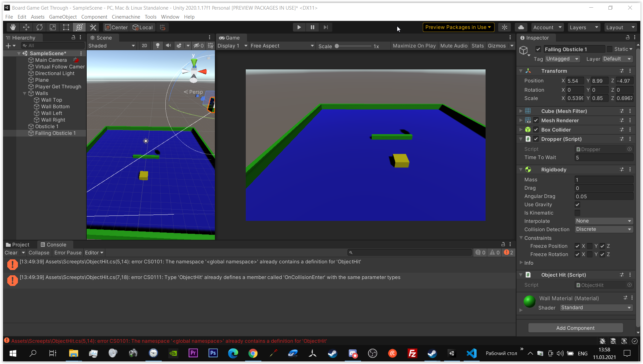The image size is (643, 364).
Task: Collapse the Walls hierarchy item
Action: pyautogui.click(x=25, y=93)
